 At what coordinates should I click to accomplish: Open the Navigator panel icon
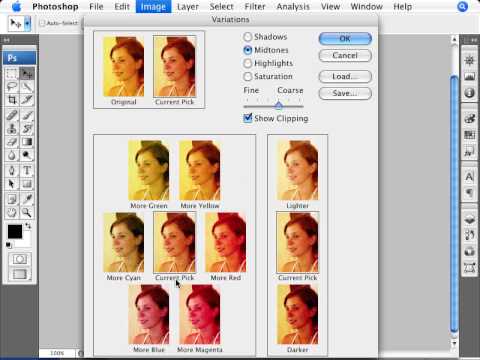point(469,60)
